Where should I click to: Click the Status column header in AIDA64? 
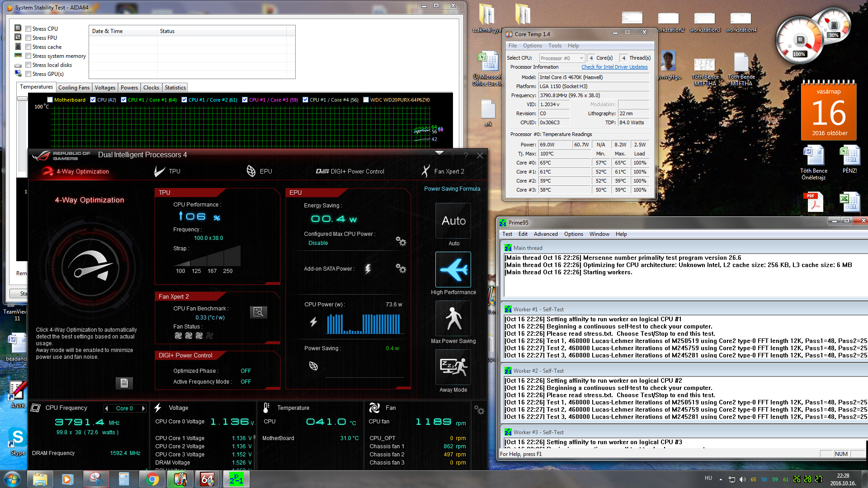coord(222,31)
